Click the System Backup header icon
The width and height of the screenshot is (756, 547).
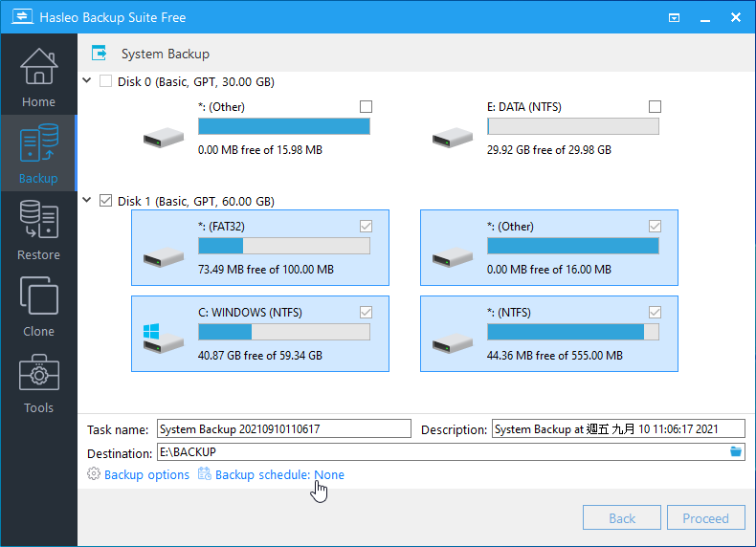[99, 54]
